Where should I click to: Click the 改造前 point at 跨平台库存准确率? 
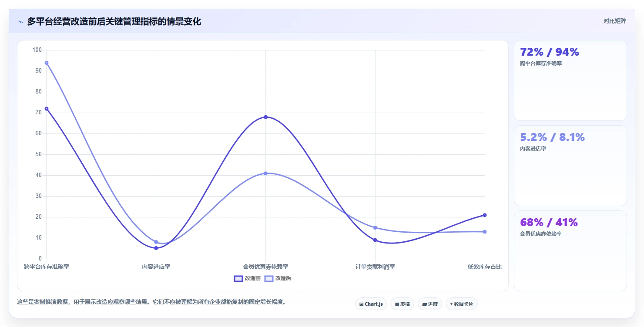[x=47, y=109]
